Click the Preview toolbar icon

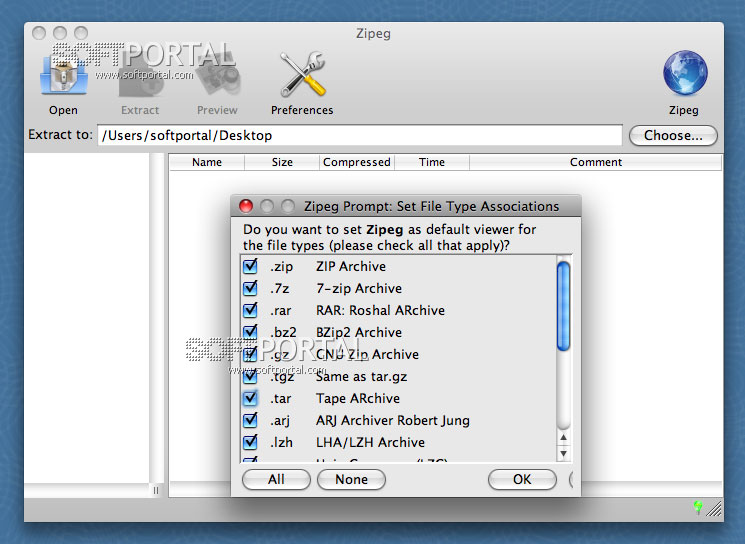(218, 74)
